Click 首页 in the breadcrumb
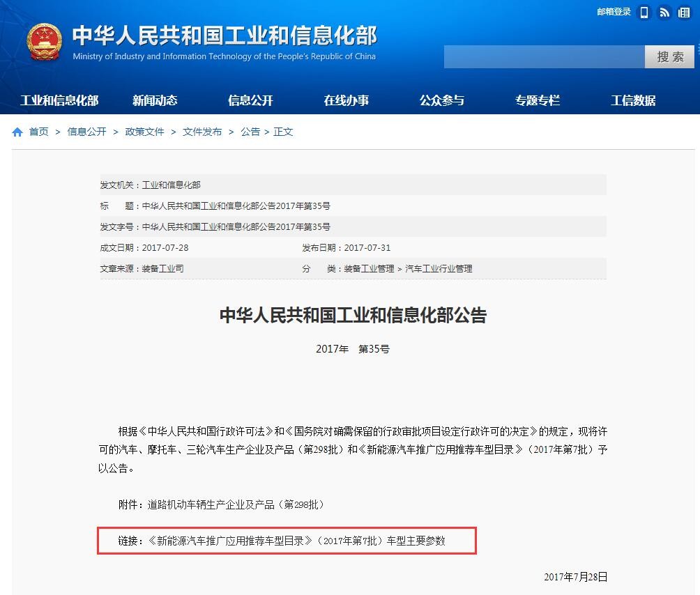This screenshot has width=700, height=595. 38,131
